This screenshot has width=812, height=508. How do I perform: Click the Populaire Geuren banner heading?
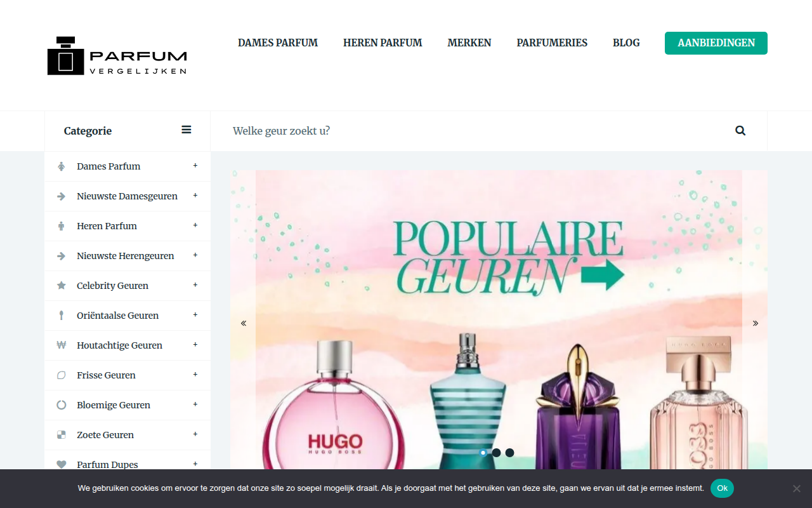click(x=509, y=258)
